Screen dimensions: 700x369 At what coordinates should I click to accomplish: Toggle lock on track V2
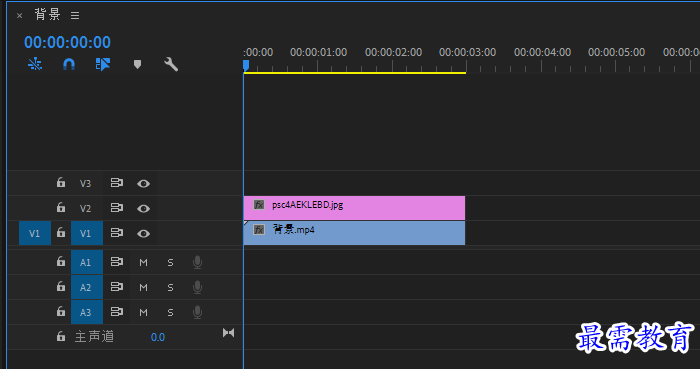coord(61,207)
